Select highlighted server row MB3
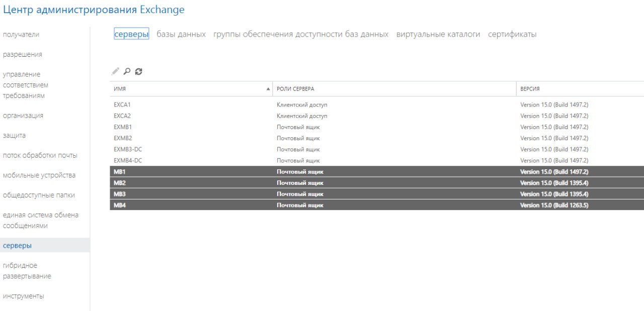 tap(377, 194)
